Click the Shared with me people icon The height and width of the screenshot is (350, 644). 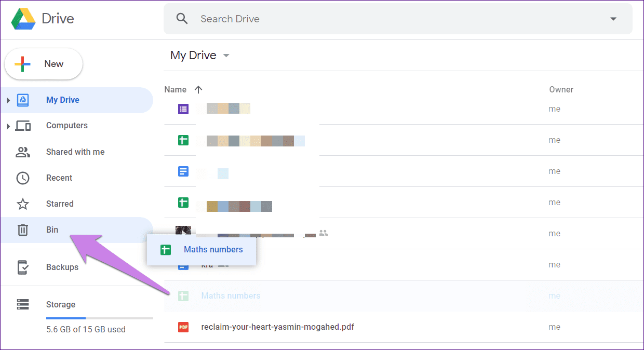point(23,152)
